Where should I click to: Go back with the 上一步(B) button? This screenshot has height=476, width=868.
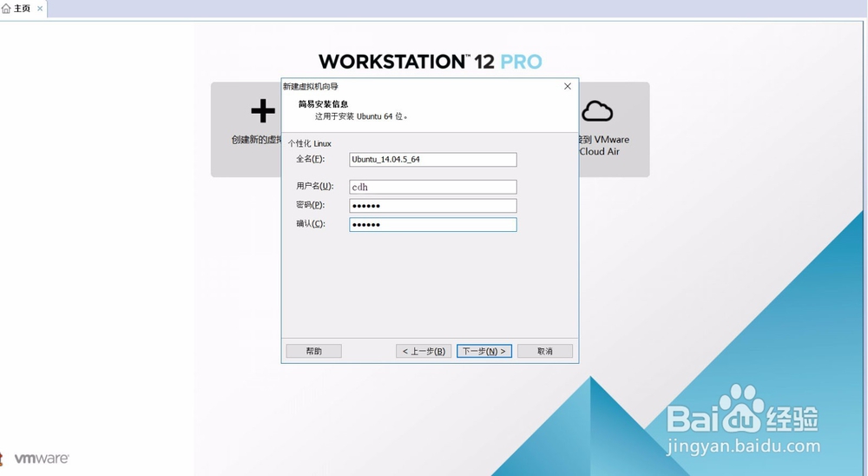[x=424, y=351]
